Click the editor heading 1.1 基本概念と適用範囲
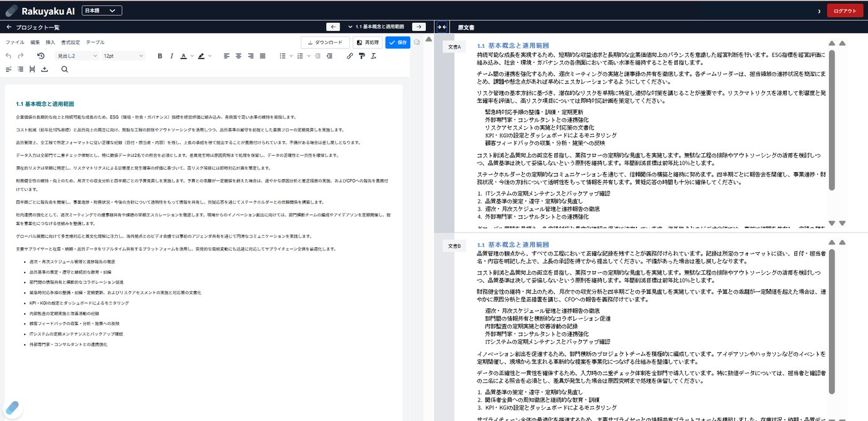The image size is (868, 421). (45, 104)
